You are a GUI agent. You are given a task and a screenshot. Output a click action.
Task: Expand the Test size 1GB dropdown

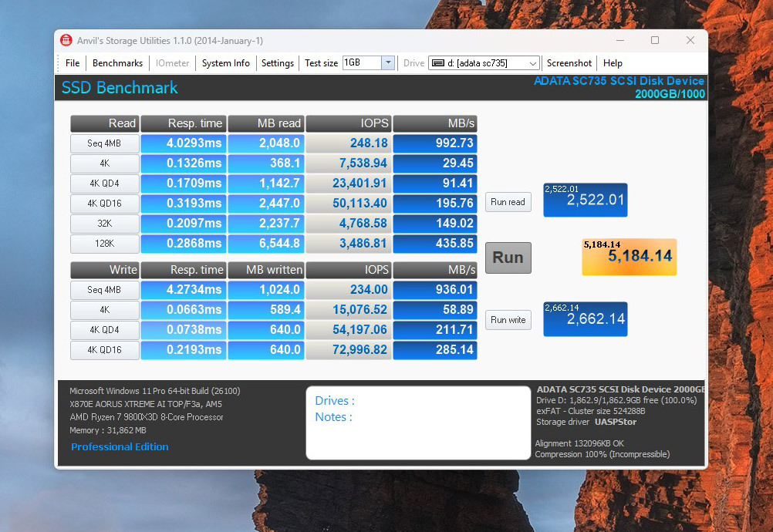(x=388, y=63)
